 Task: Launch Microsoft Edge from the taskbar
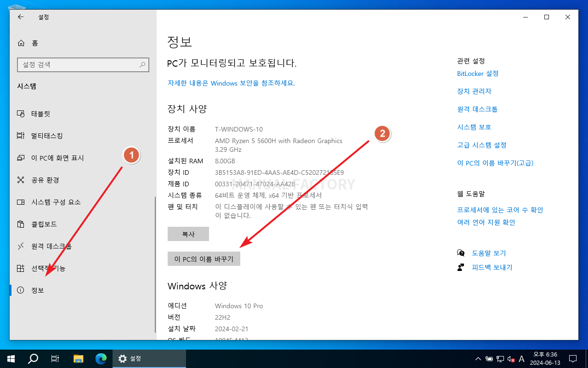point(101,359)
